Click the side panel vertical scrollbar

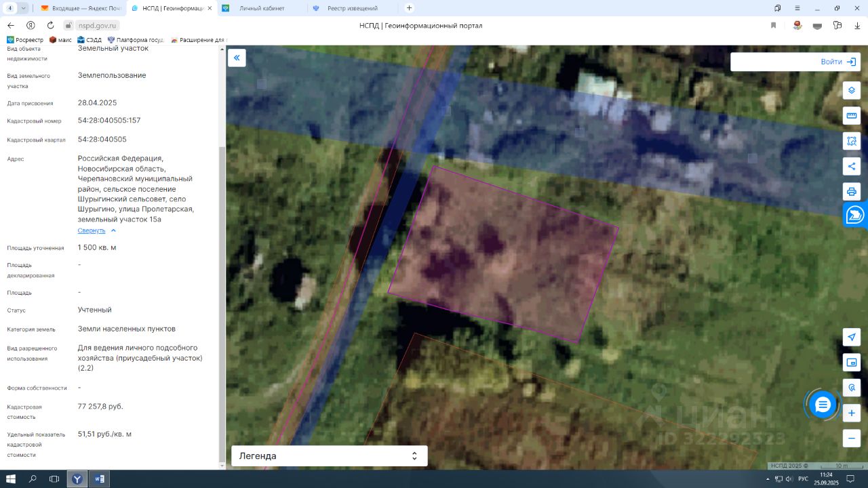[x=221, y=305]
